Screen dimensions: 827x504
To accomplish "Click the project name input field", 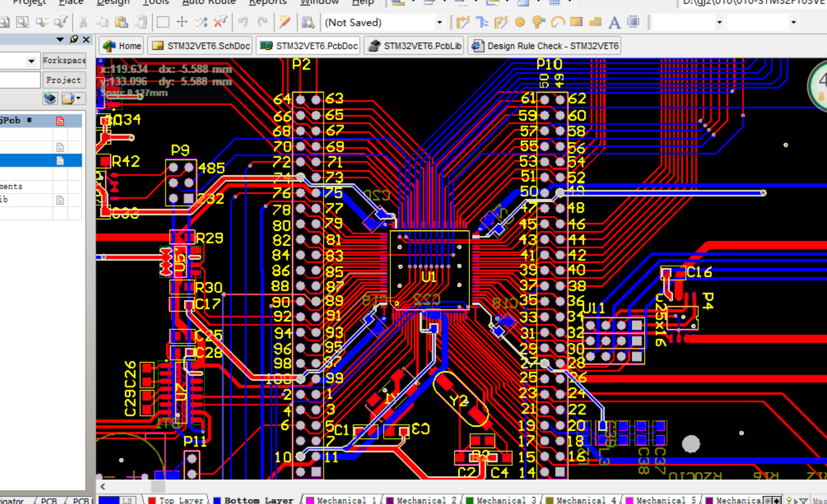I will tap(20, 80).
